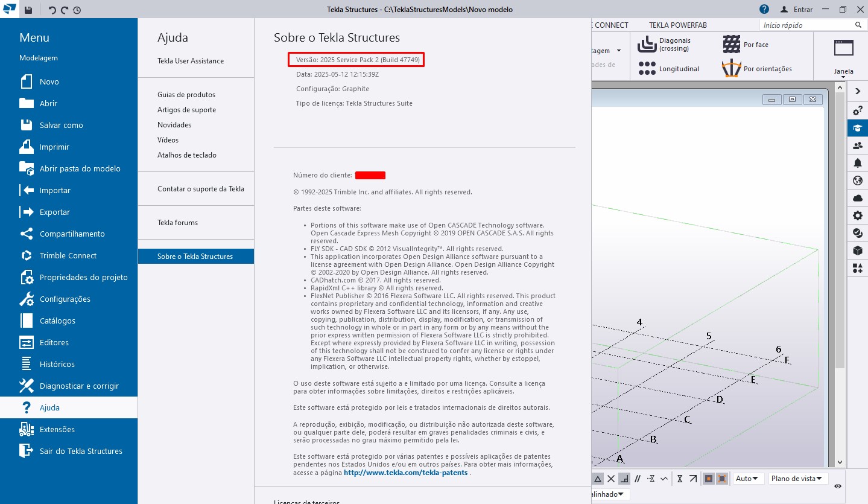Toggle snap to perpendicular points icon
Image resolution: width=868 pixels, height=504 pixels.
pos(624,479)
